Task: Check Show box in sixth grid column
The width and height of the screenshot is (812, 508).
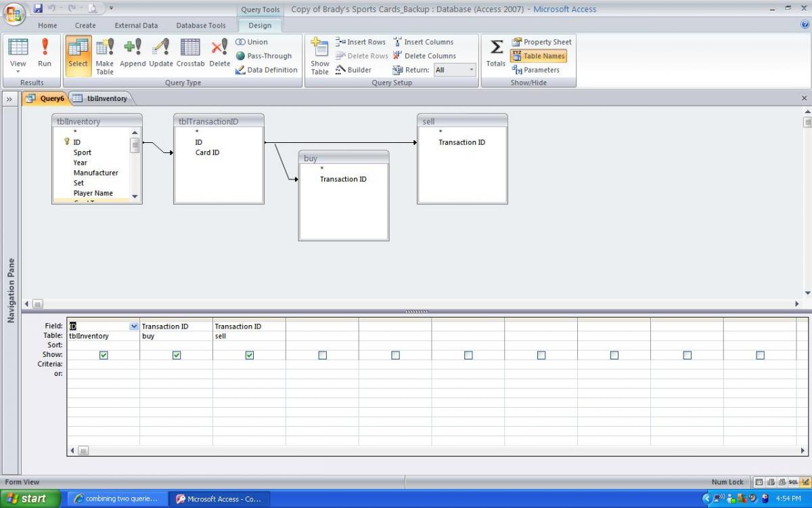Action: pyautogui.click(x=468, y=355)
